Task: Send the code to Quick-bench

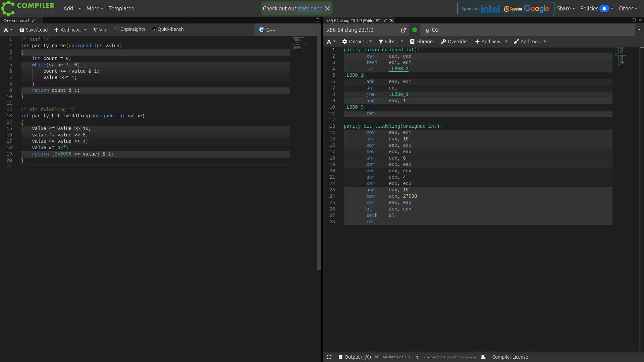Action: (167, 29)
